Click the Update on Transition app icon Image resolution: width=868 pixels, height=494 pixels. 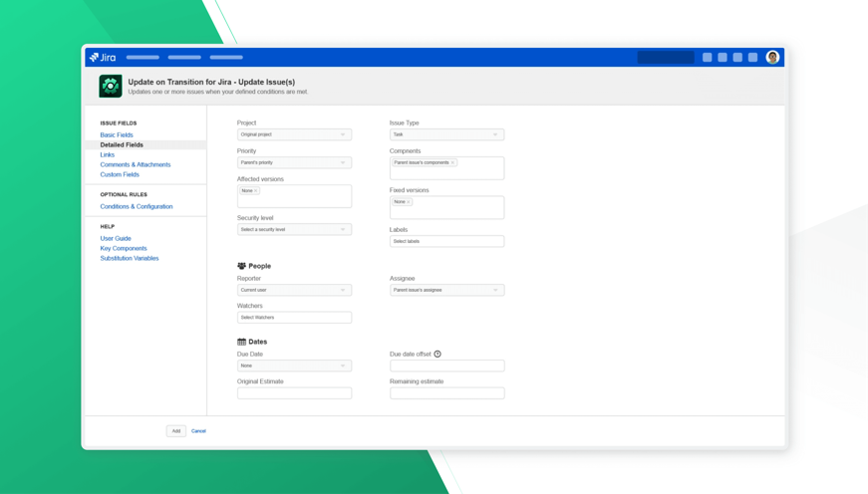click(111, 86)
